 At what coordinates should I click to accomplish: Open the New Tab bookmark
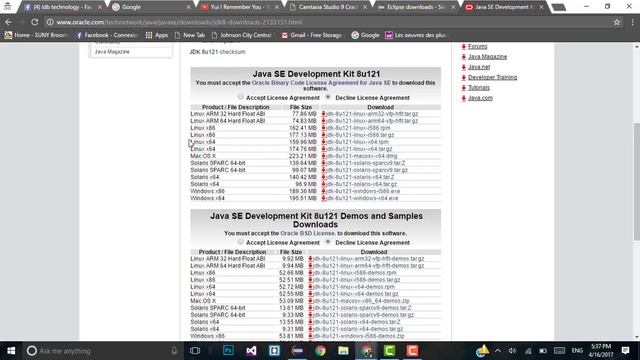click(189, 36)
